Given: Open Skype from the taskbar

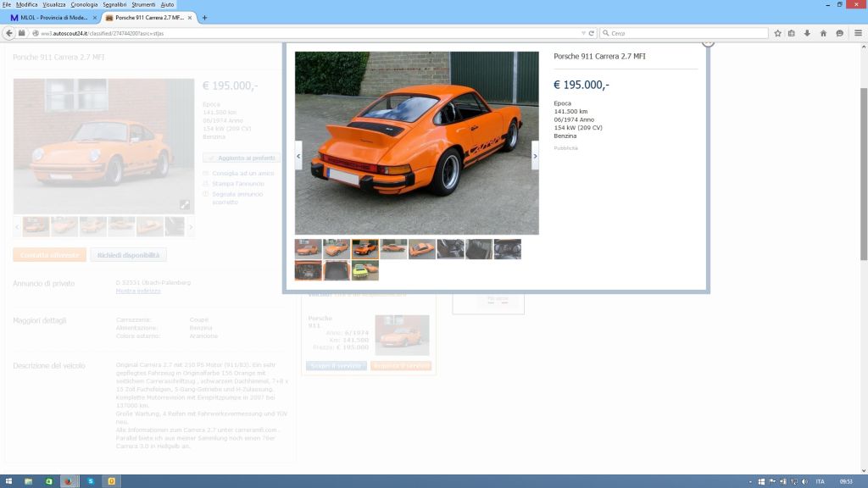Looking at the screenshot, I should click(91, 481).
